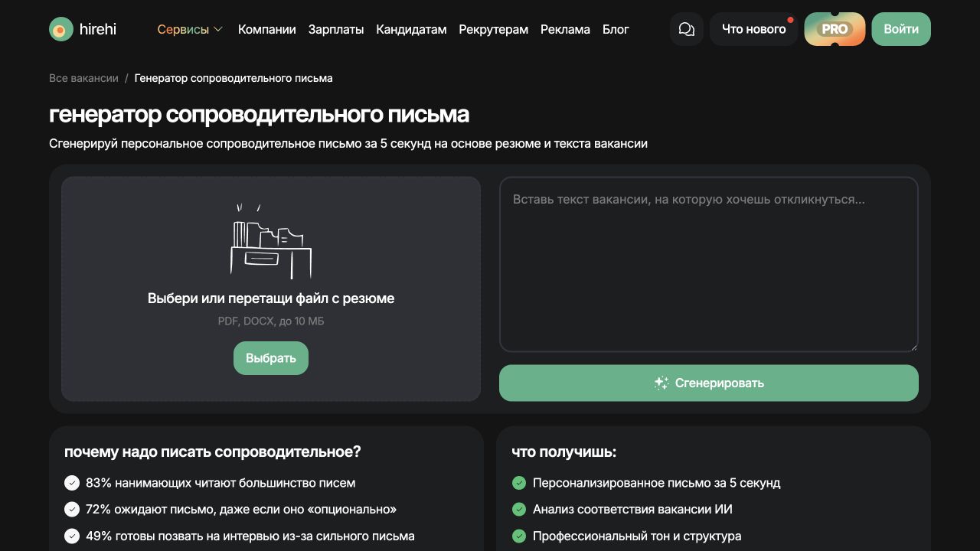Open the Рекрутерам menu item
This screenshot has width=980, height=551.
pyautogui.click(x=493, y=29)
